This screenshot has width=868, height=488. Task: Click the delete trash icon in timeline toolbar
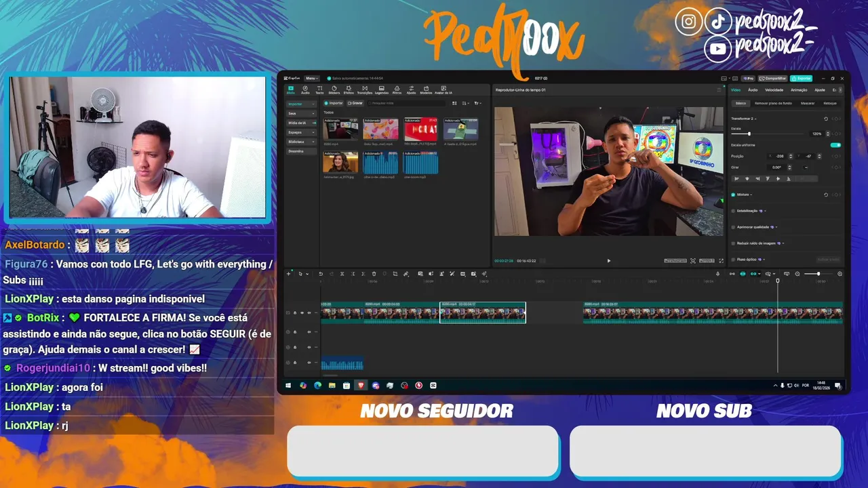click(x=374, y=274)
